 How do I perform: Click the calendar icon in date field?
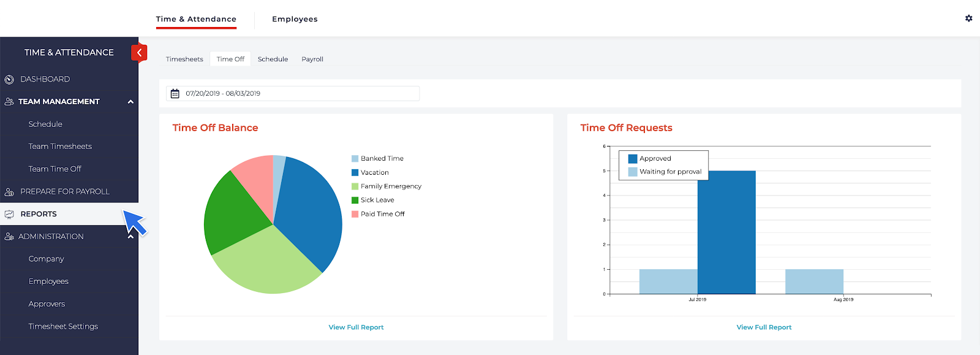point(175,94)
